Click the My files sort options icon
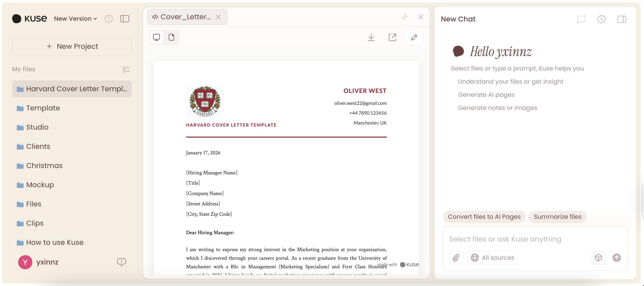Screen dimensions: 644x286 pos(126,69)
